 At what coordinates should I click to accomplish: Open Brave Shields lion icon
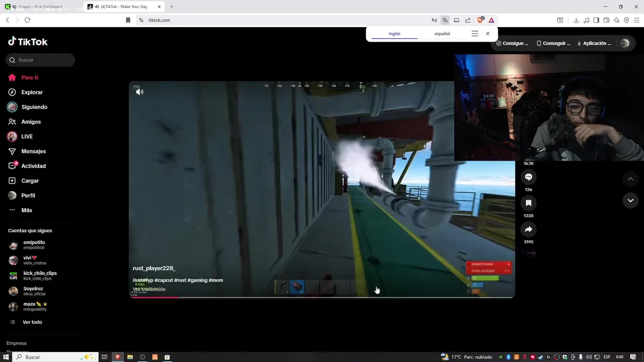pos(480,20)
